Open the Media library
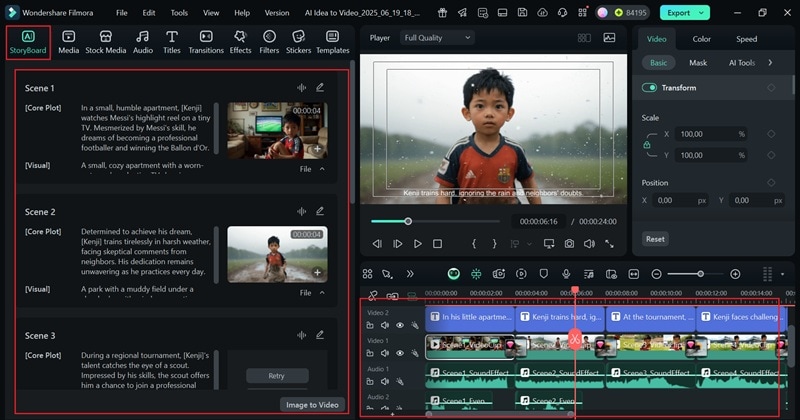The height and width of the screenshot is (420, 800). [x=68, y=42]
